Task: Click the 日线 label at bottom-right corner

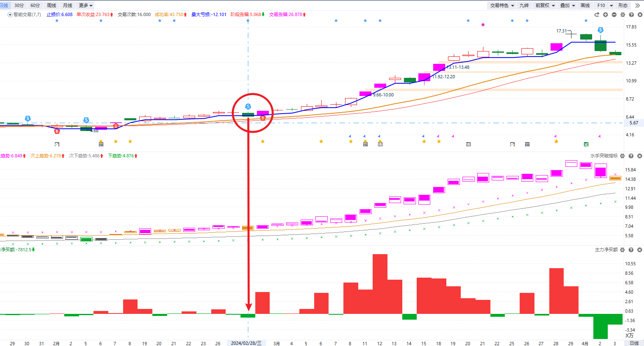Action: (634, 343)
